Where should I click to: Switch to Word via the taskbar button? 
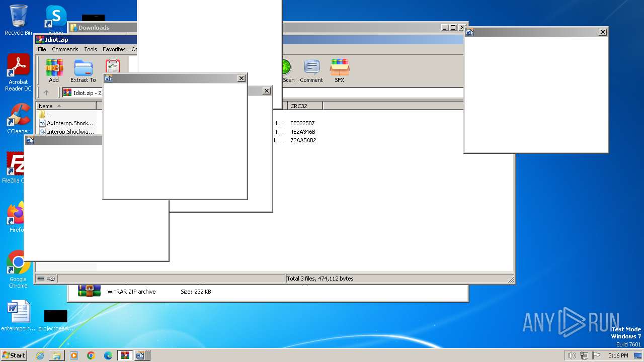[140, 355]
